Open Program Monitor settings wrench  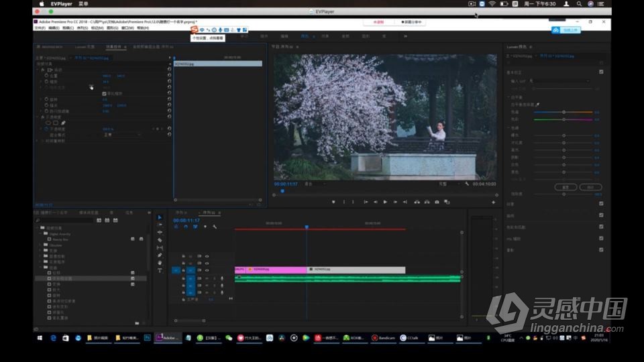pos(467,184)
